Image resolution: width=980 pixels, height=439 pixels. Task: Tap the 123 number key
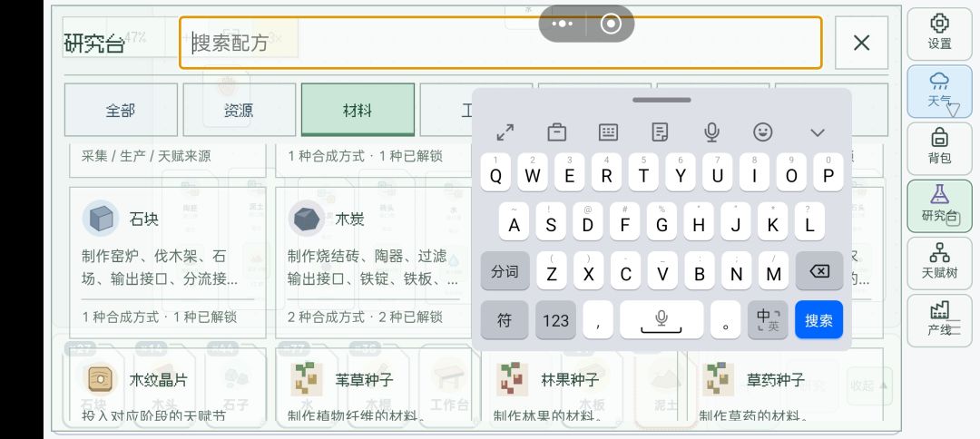555,320
